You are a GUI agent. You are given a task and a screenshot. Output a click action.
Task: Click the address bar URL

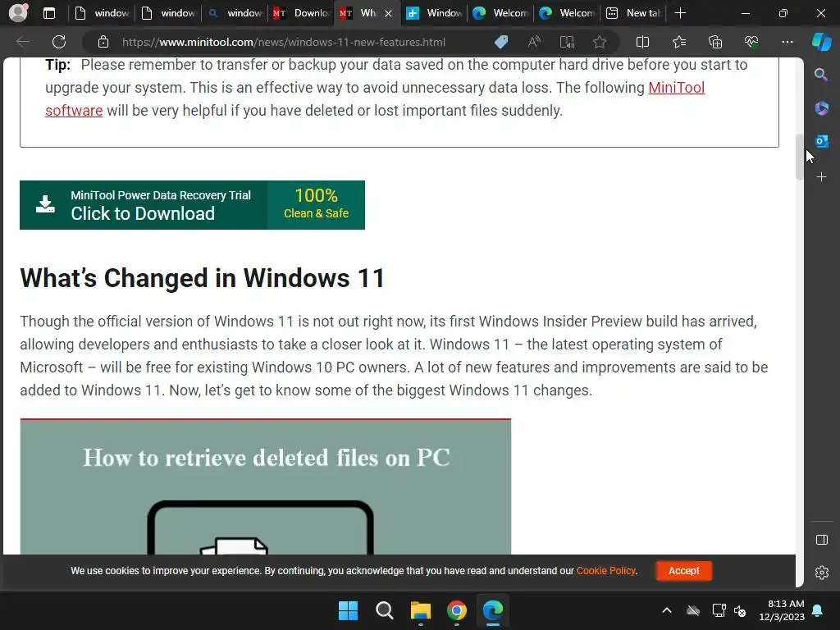tap(283, 42)
